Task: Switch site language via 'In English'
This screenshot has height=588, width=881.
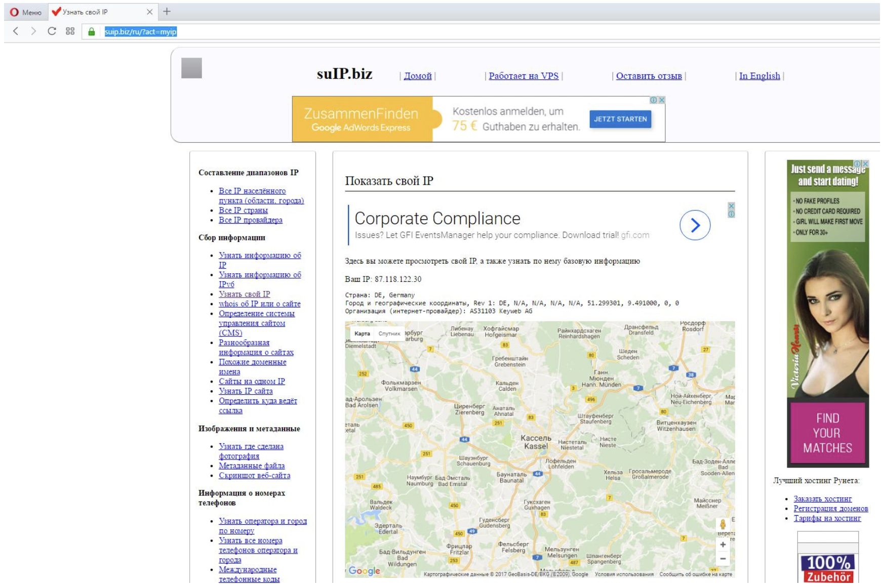Action: tap(759, 76)
